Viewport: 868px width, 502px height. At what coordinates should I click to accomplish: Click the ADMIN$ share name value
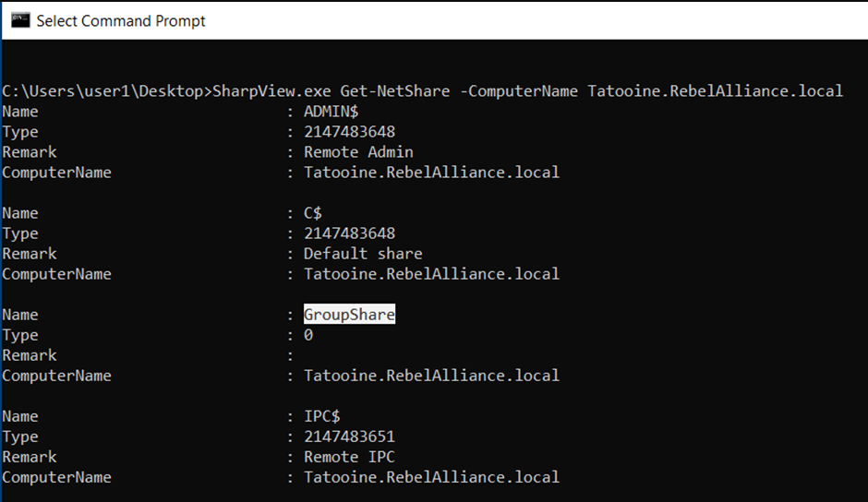(331, 112)
